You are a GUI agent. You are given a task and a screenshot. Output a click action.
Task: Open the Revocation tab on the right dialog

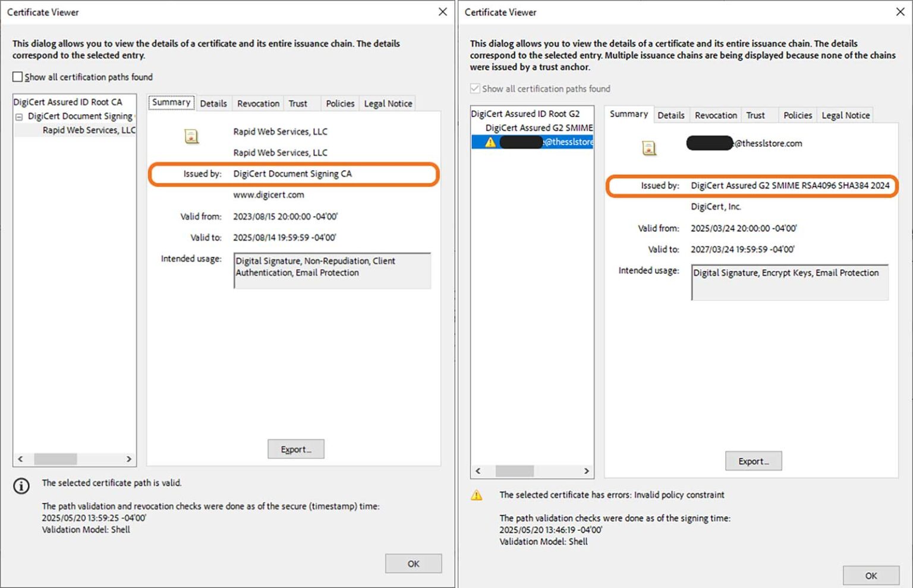click(715, 115)
